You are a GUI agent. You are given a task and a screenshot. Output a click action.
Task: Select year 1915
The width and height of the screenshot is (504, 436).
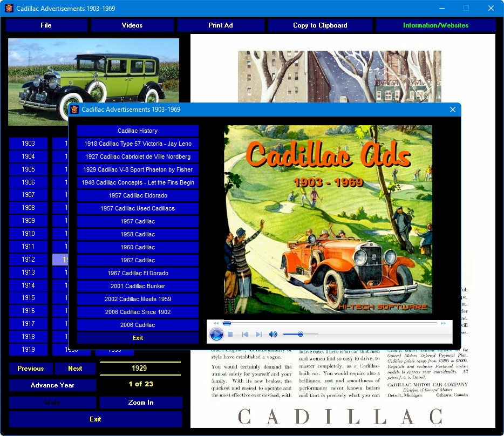pyautogui.click(x=28, y=298)
